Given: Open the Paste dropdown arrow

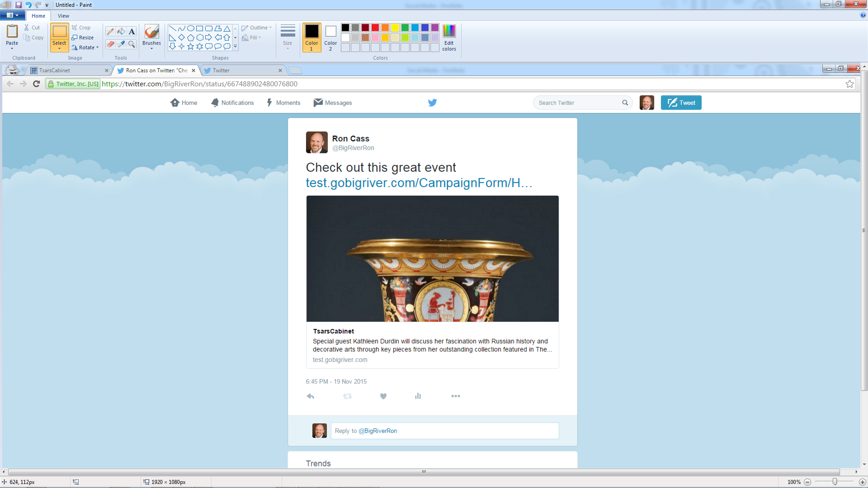Looking at the screenshot, I should pyautogui.click(x=12, y=48).
